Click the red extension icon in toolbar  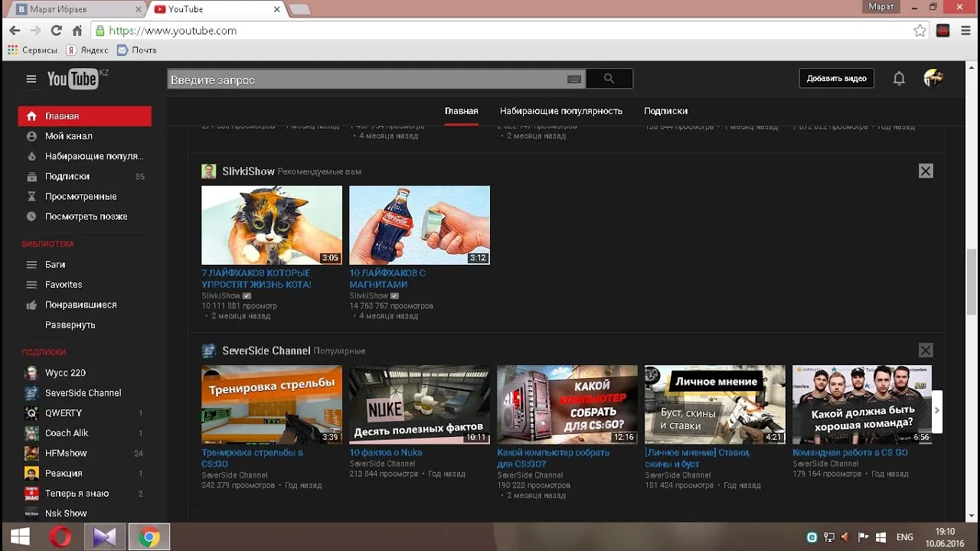pyautogui.click(x=943, y=31)
